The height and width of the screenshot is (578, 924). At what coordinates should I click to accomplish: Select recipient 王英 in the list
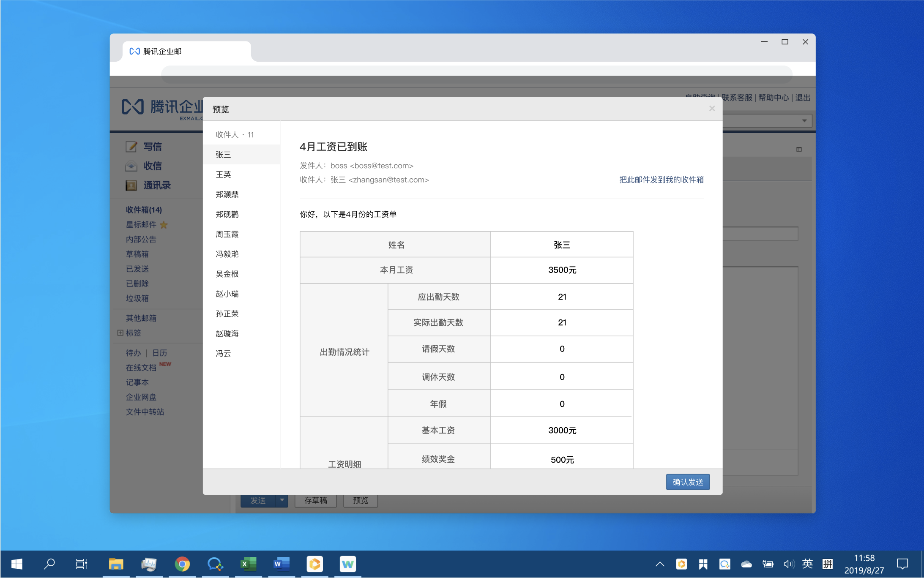pyautogui.click(x=223, y=174)
